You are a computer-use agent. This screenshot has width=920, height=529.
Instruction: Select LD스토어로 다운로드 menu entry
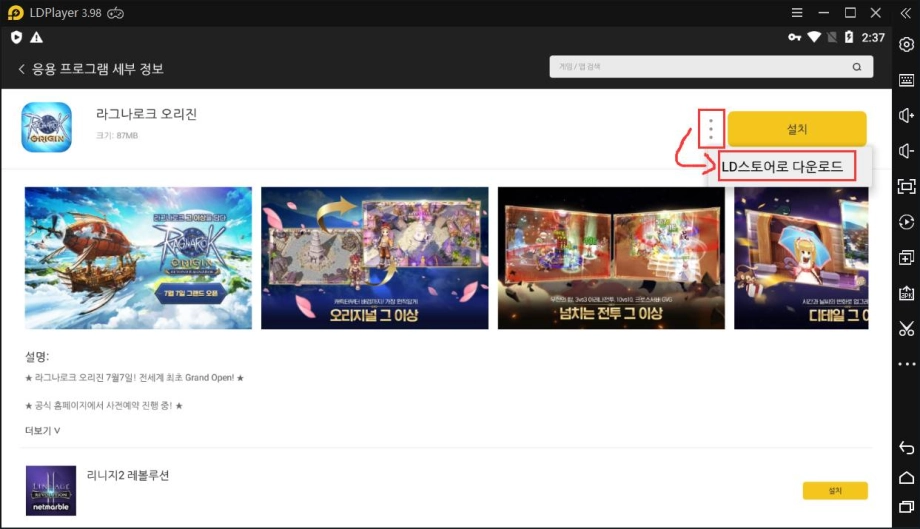click(x=783, y=167)
